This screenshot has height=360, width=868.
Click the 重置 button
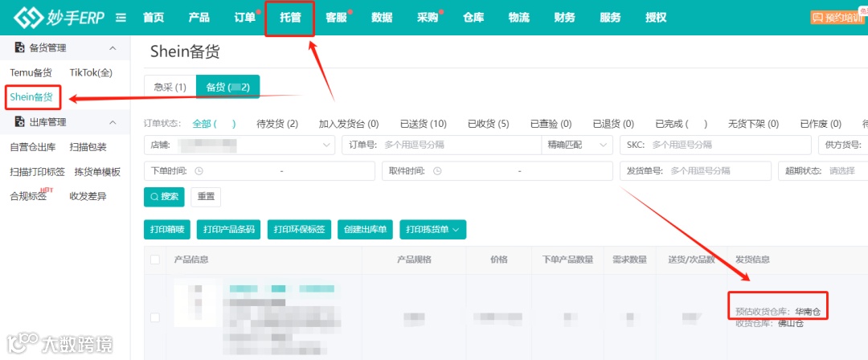206,197
